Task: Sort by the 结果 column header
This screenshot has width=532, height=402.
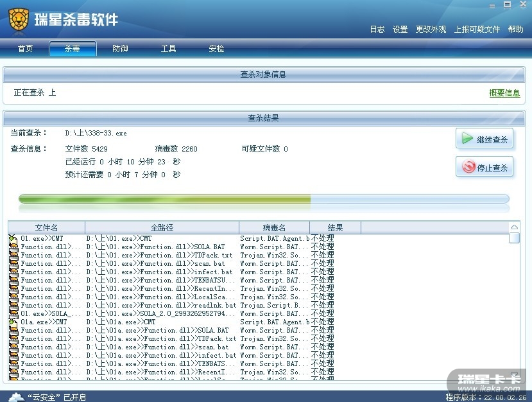Action: (335, 227)
